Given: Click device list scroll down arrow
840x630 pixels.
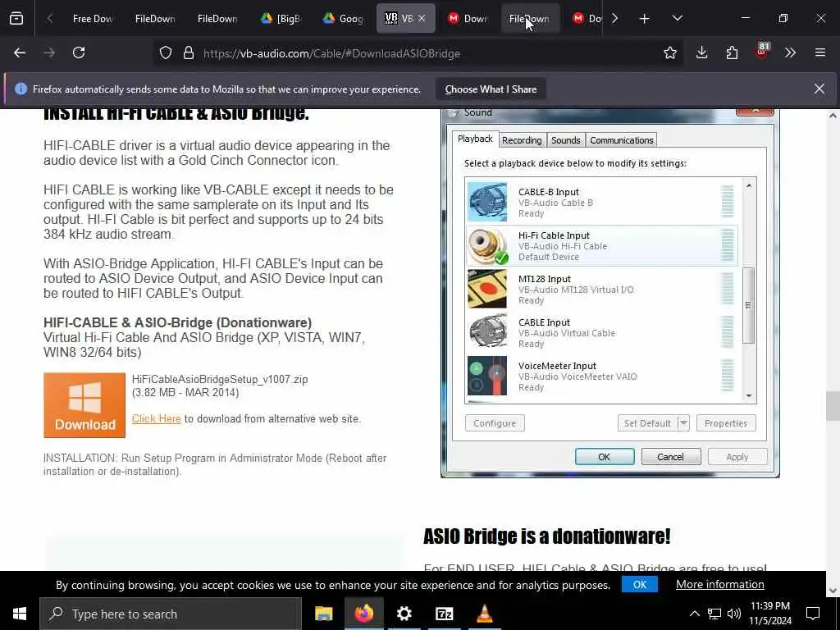Looking at the screenshot, I should click(x=749, y=396).
